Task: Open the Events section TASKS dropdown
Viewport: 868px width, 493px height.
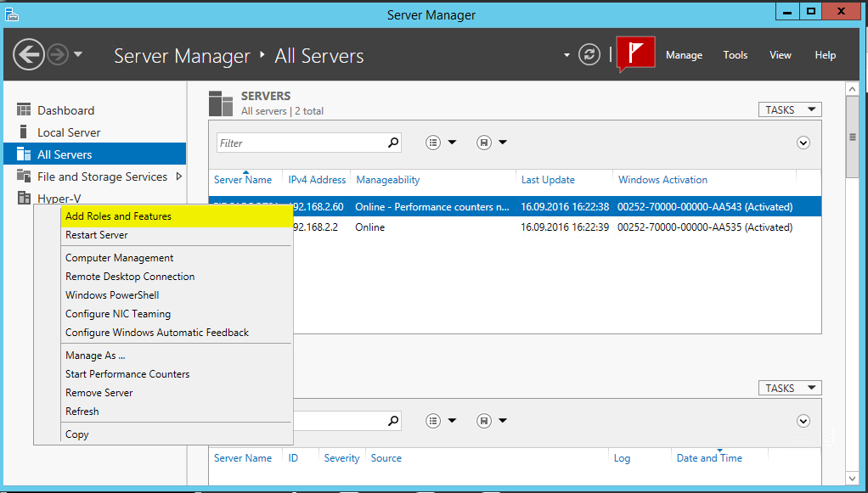Action: pos(790,388)
